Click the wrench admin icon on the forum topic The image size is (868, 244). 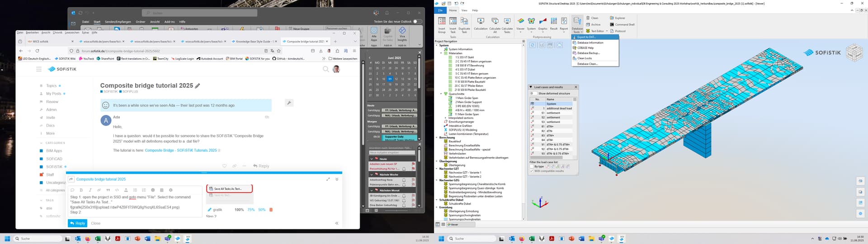289,103
